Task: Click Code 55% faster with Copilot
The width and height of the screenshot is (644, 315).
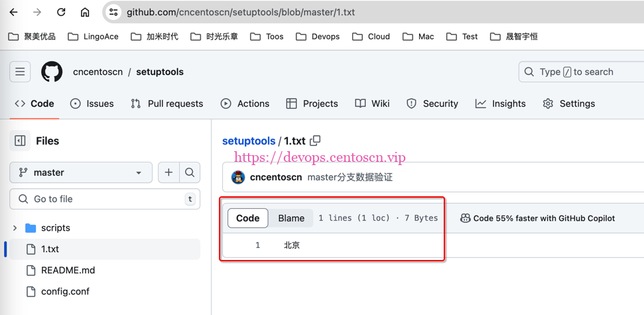Action: click(x=537, y=218)
